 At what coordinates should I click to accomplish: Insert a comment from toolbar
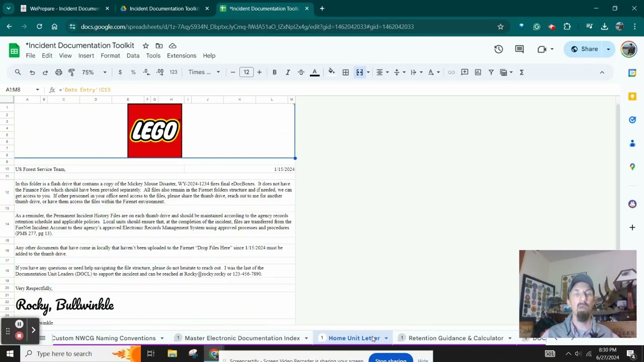[464, 72]
